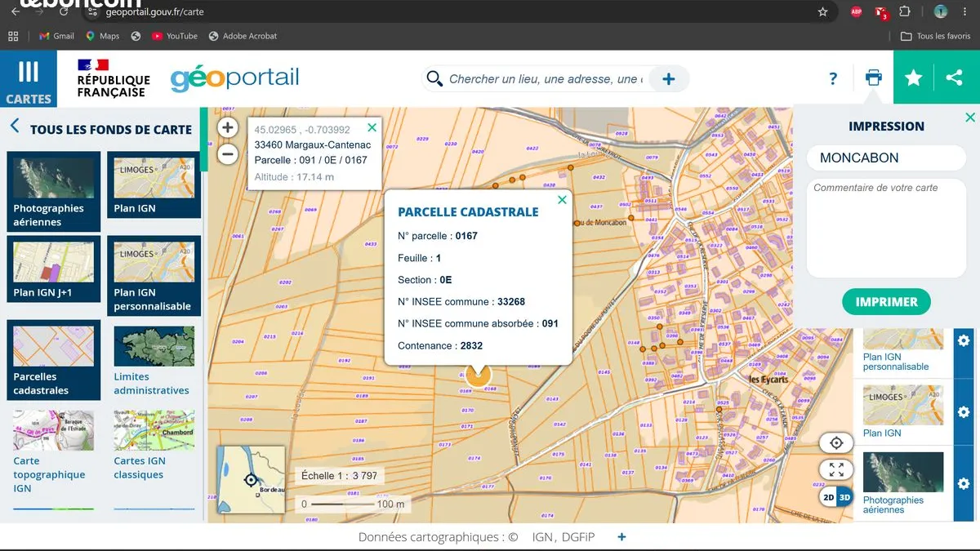Select Cartes IGN classiques tile
Image resolution: width=980 pixels, height=551 pixels.
[154, 446]
